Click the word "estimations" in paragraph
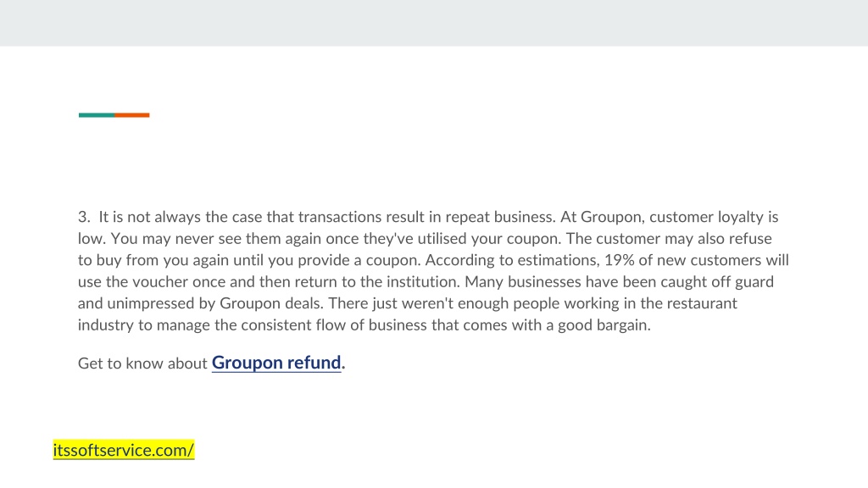 559,260
